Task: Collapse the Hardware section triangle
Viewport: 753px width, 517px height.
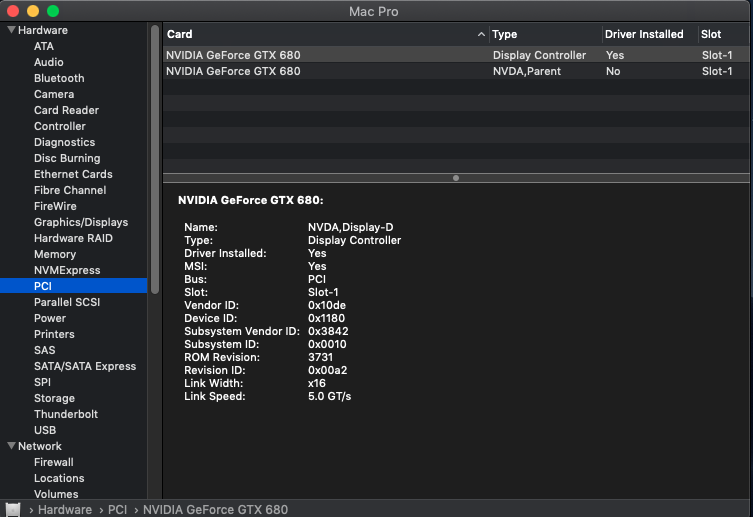Action: (x=12, y=30)
